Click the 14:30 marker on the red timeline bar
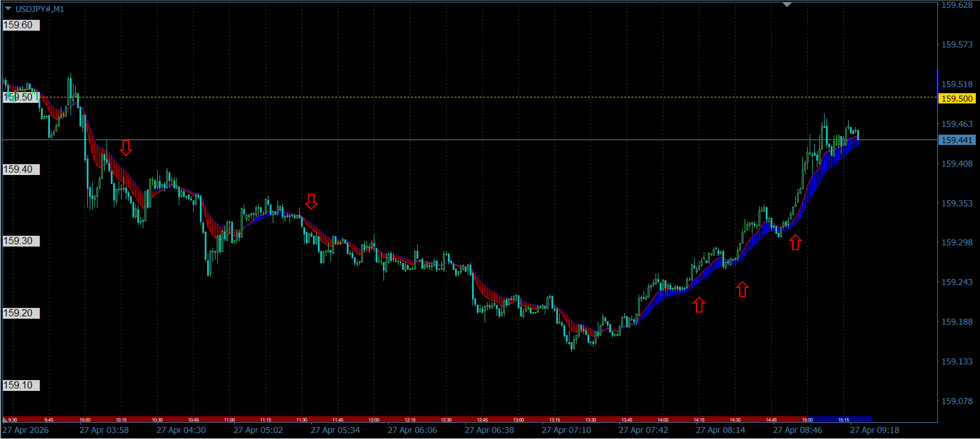Viewport: 980px width, 439px height. 735,420
